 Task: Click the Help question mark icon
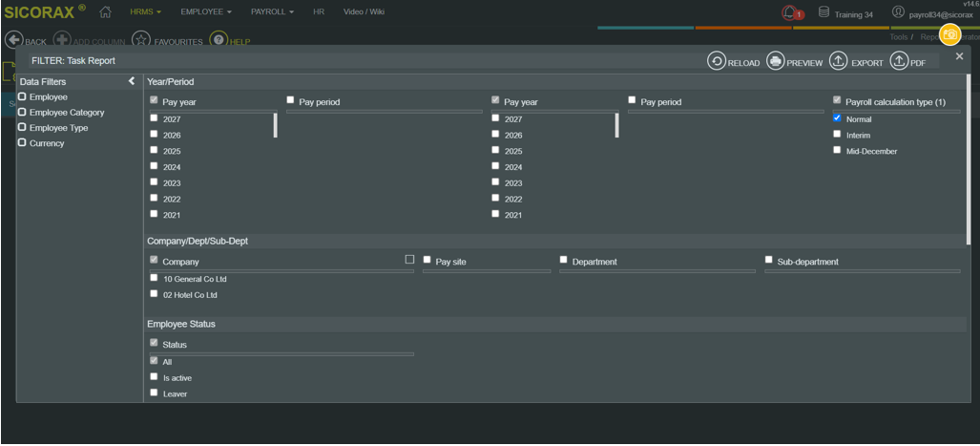pos(219,40)
